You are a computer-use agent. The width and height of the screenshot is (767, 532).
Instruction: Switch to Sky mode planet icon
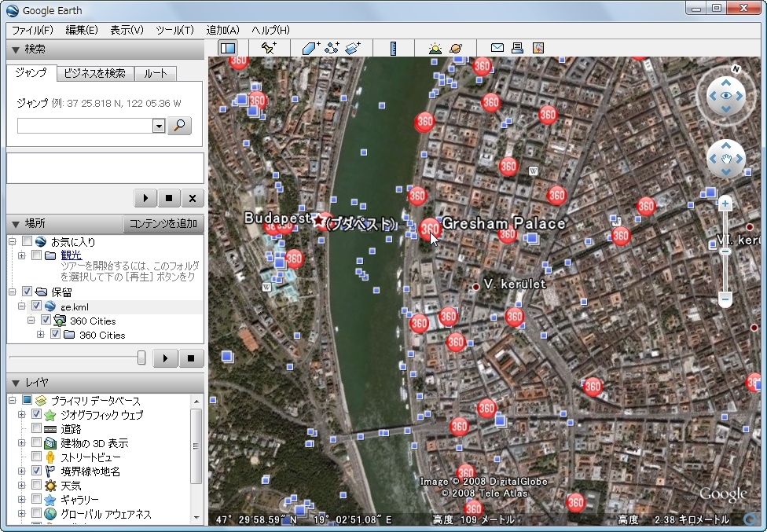[x=456, y=48]
